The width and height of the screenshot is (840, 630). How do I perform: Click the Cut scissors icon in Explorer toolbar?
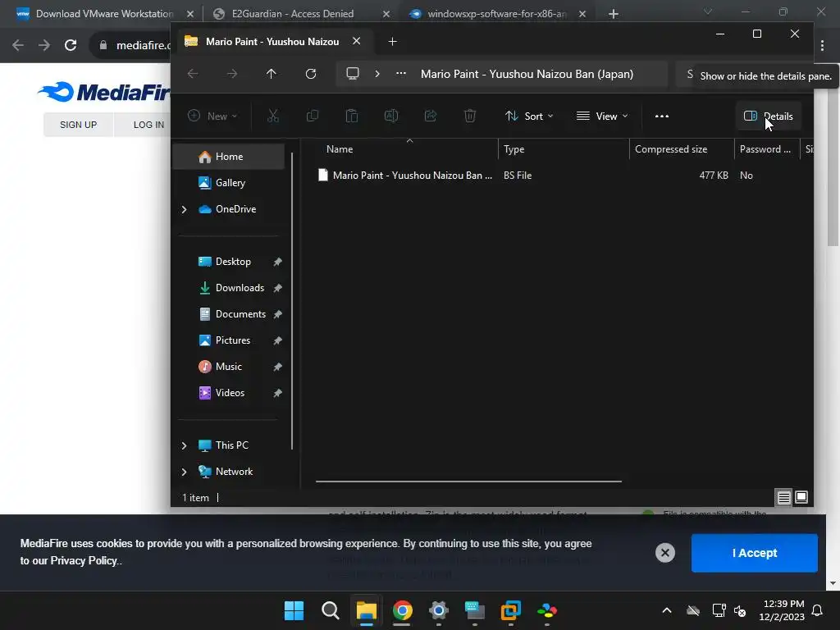(x=273, y=116)
